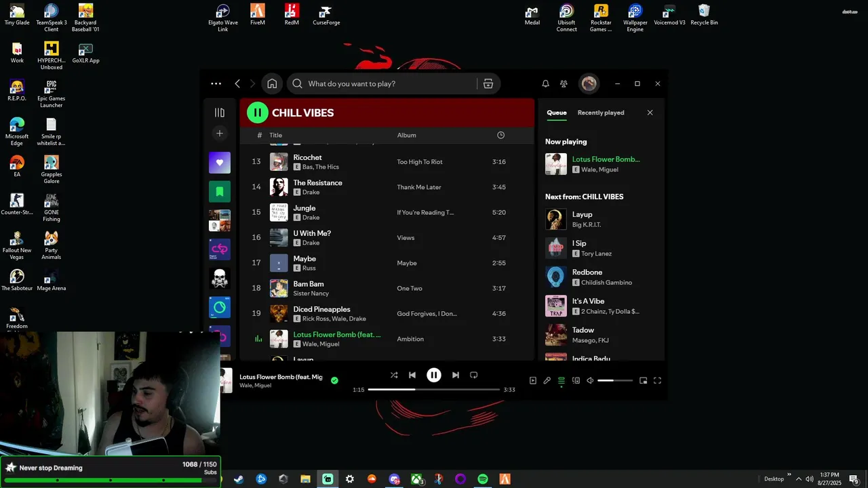Click the Lotus Flower Bomb row in playlist
Viewport: 868px width, 488px height.
pyautogui.click(x=385, y=339)
